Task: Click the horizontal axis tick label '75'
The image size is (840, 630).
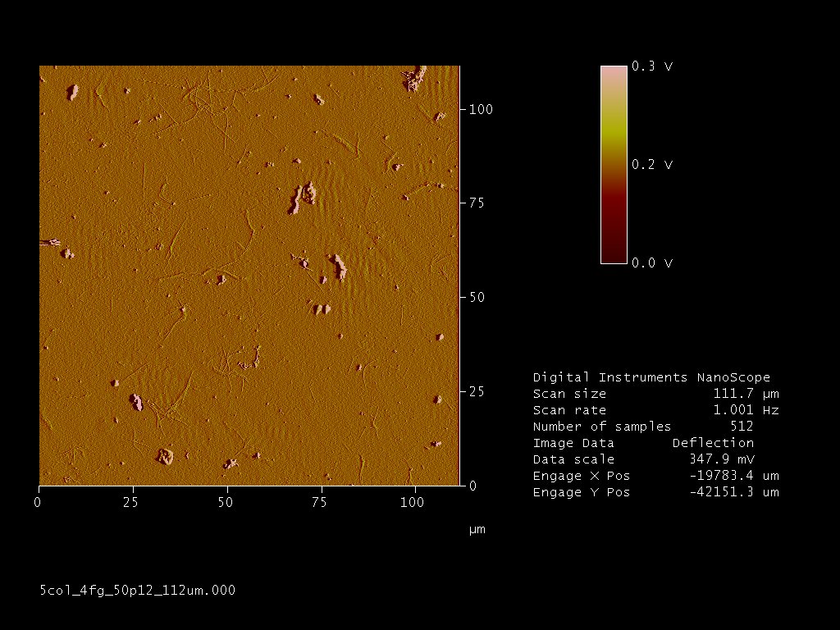Action: coord(319,503)
